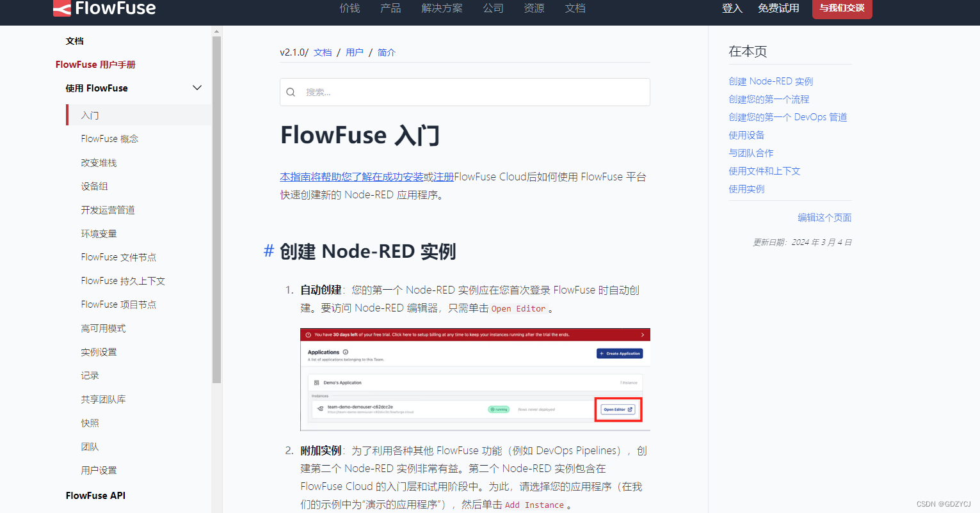Open FlowFuse 概念 from the sidebar
The height and width of the screenshot is (513, 980).
[x=109, y=138]
